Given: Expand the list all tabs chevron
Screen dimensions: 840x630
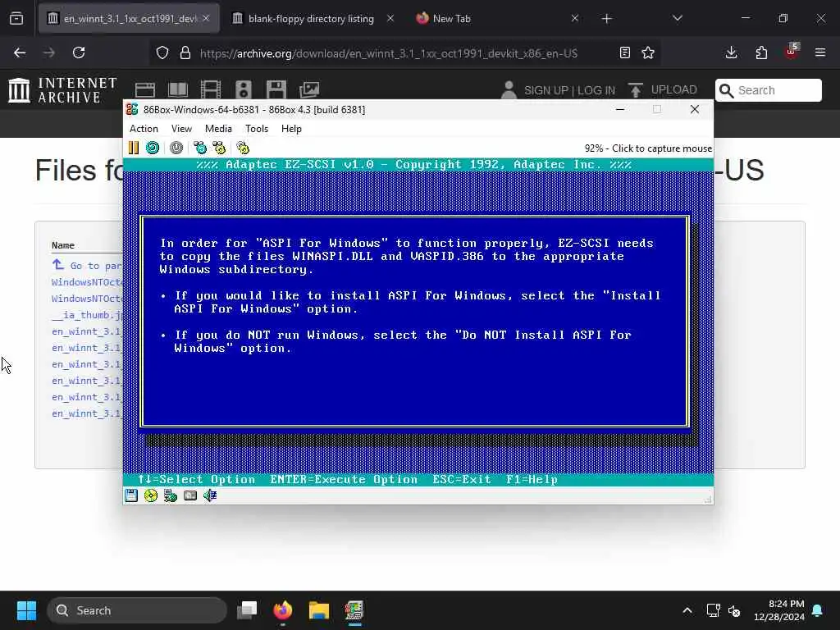Looking at the screenshot, I should pos(677,19).
